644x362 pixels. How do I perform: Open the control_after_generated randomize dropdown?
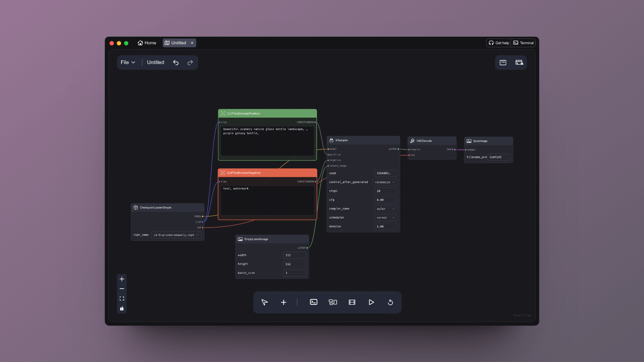pyautogui.click(x=385, y=182)
